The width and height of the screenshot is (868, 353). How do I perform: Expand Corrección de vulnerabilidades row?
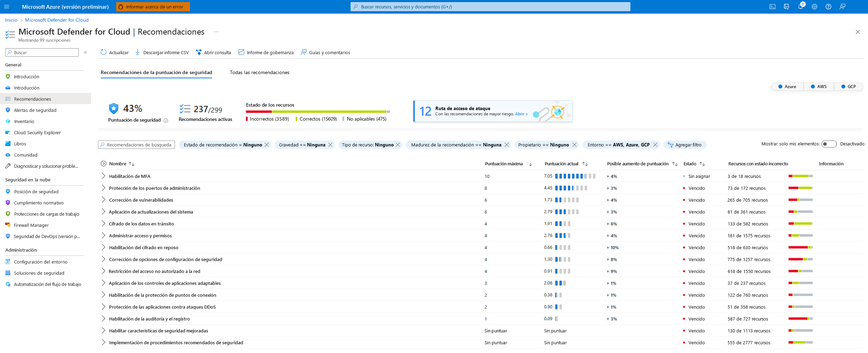click(103, 200)
